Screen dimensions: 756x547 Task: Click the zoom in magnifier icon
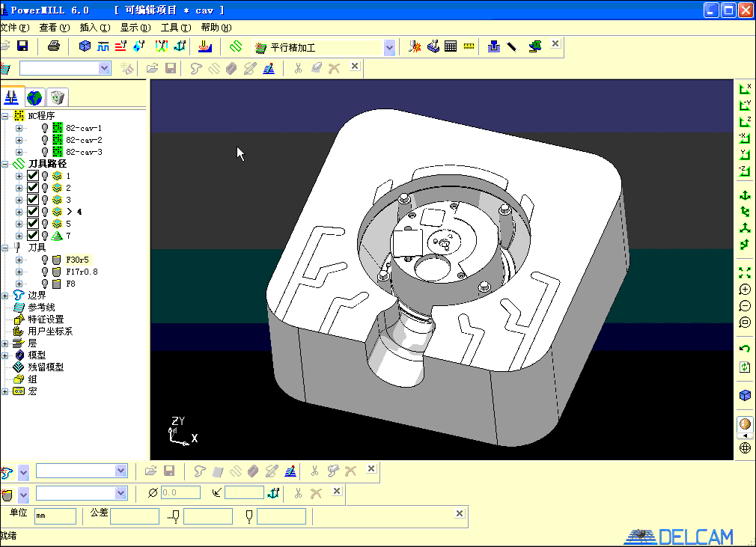(745, 289)
